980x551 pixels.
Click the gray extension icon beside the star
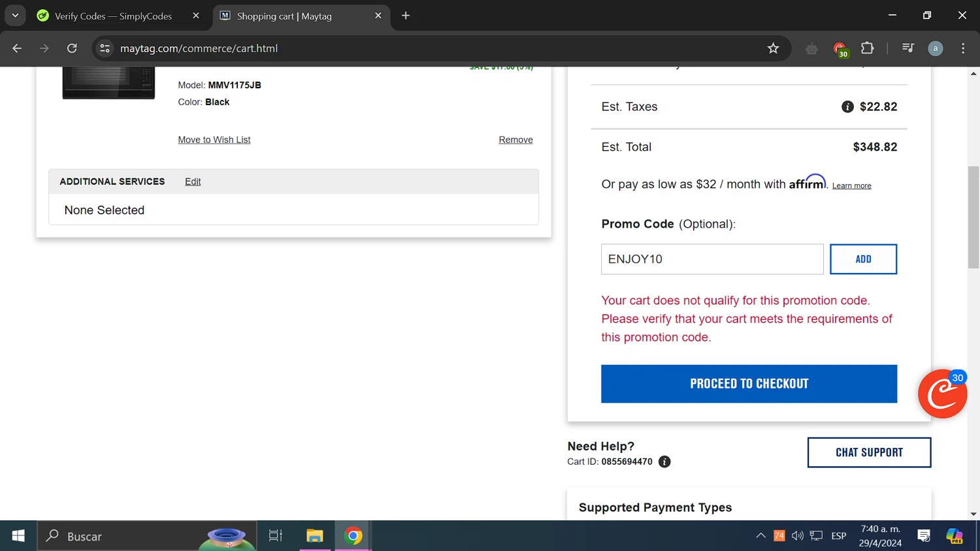point(811,48)
